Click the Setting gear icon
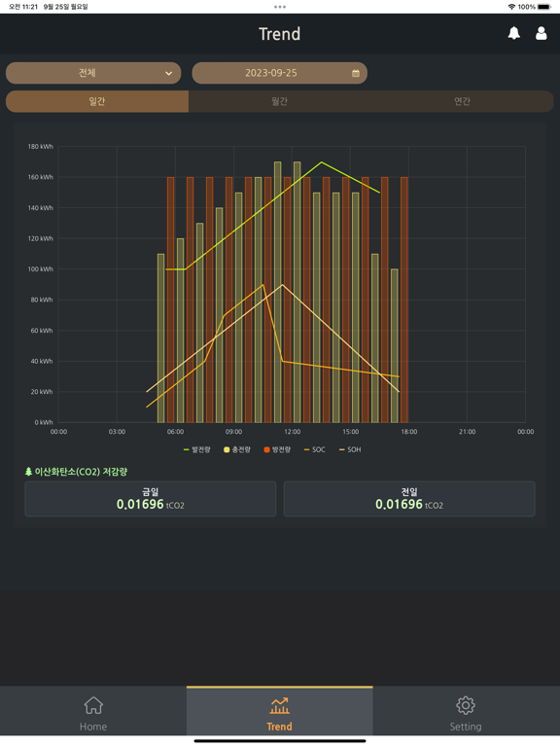Viewport: 560px width, 747px height. point(466,705)
